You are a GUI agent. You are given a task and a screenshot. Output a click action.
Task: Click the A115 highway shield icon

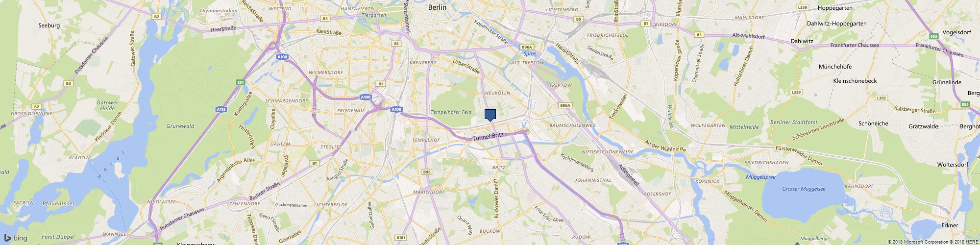pyautogui.click(x=221, y=109)
